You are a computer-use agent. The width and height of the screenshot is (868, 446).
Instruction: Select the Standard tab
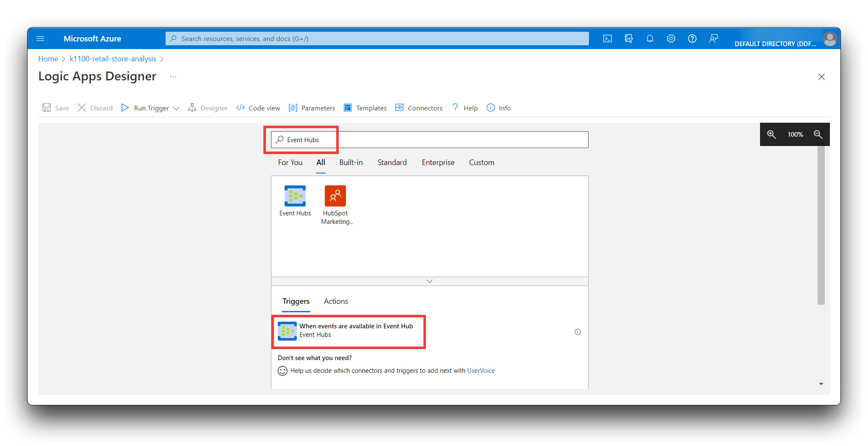pos(392,162)
